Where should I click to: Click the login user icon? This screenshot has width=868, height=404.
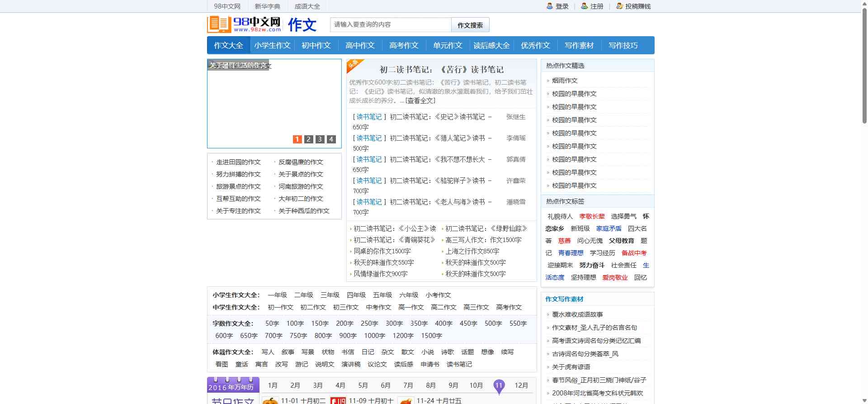click(x=550, y=6)
